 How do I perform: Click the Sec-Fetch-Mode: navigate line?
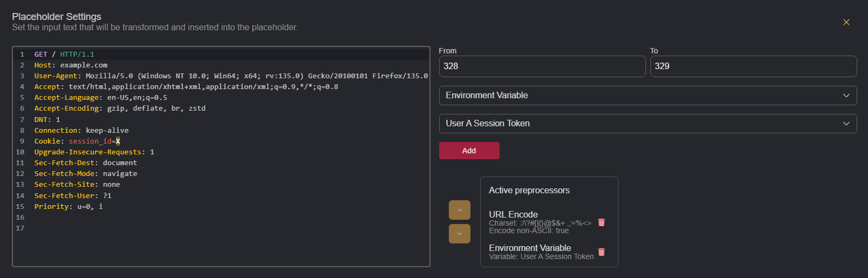pyautogui.click(x=86, y=174)
